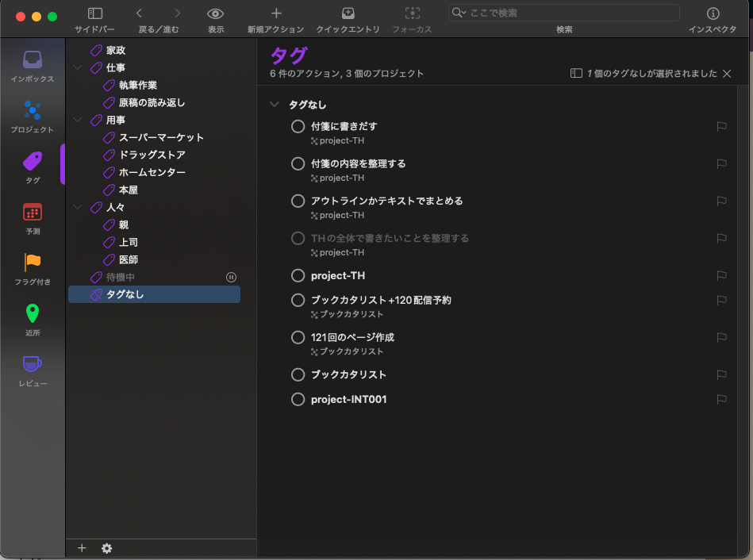Click inside the ここで検索 search field
The height and width of the screenshot is (560, 753).
pos(563,13)
